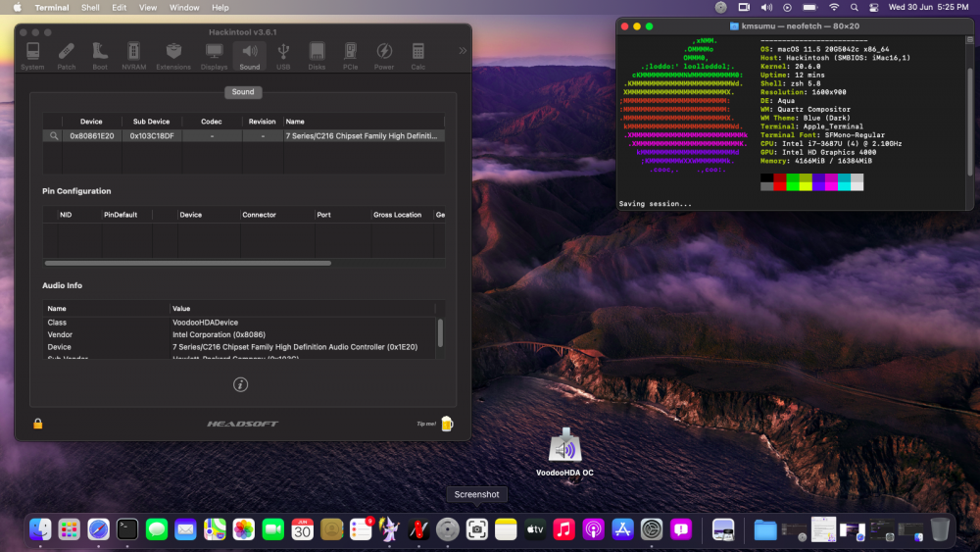Open Control Center in menu bar
The height and width of the screenshot is (552, 980).
[874, 8]
